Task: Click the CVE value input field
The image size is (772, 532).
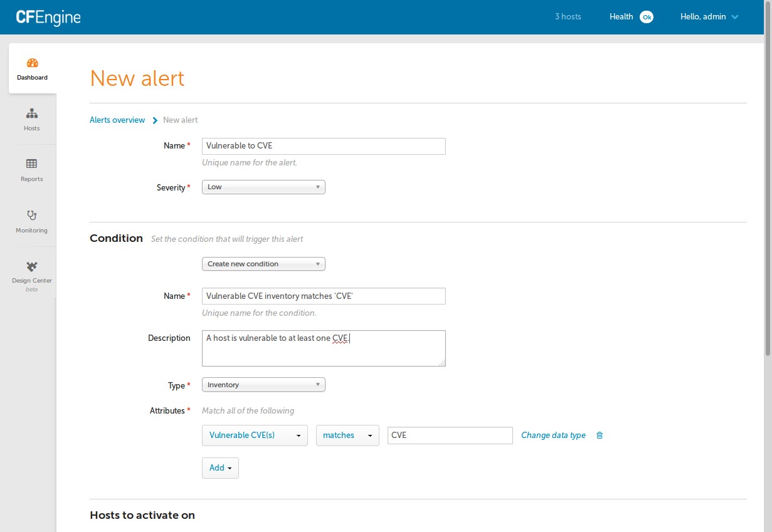Action: coord(449,435)
